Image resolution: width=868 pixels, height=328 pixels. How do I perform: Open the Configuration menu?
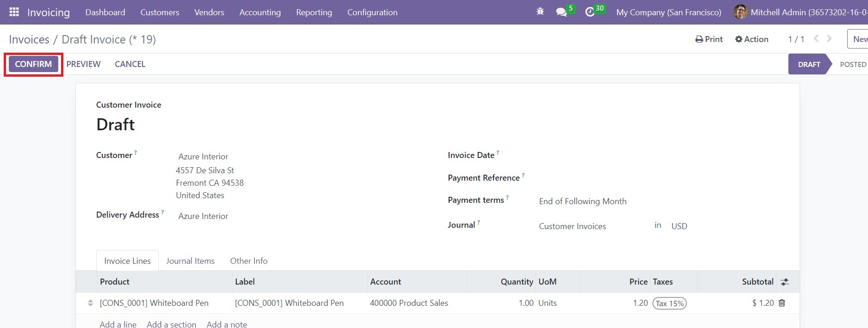(372, 12)
